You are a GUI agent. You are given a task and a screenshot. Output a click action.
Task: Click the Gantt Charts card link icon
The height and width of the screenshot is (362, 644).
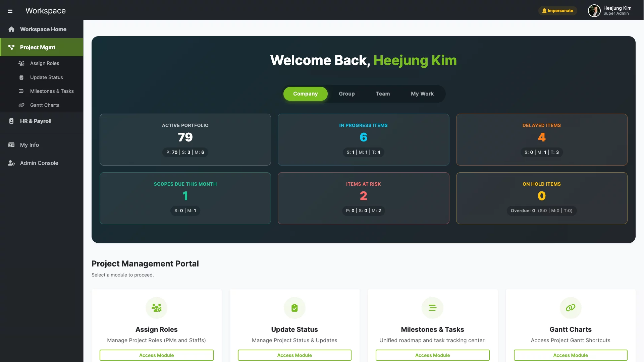coord(571,308)
